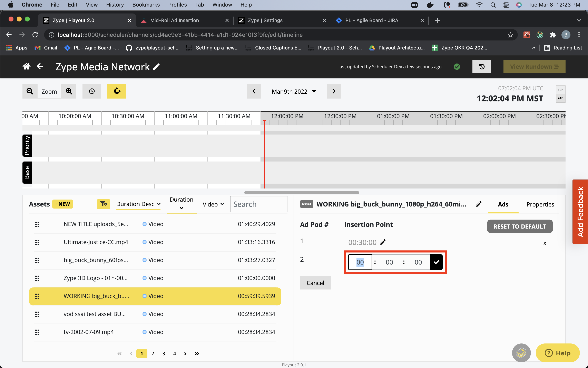Show hidden bookmarks overflow chevron
This screenshot has width=588, height=368.
[x=533, y=48]
